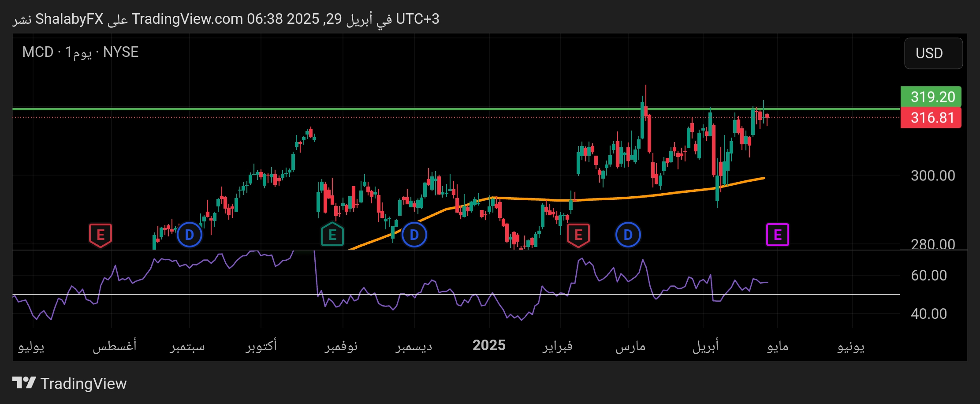
Task: Click the أبريل month label on time axis
Action: (x=706, y=346)
